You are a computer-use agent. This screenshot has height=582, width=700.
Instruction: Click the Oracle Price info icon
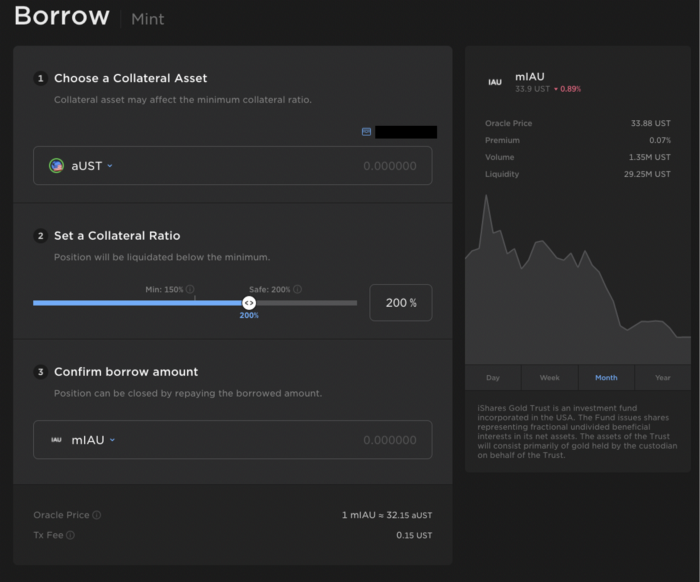tap(97, 515)
